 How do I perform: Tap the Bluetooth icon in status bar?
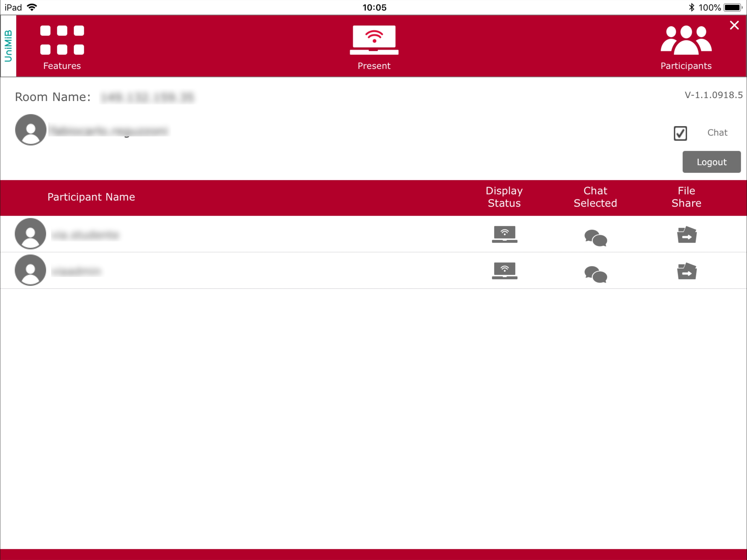(x=691, y=7)
